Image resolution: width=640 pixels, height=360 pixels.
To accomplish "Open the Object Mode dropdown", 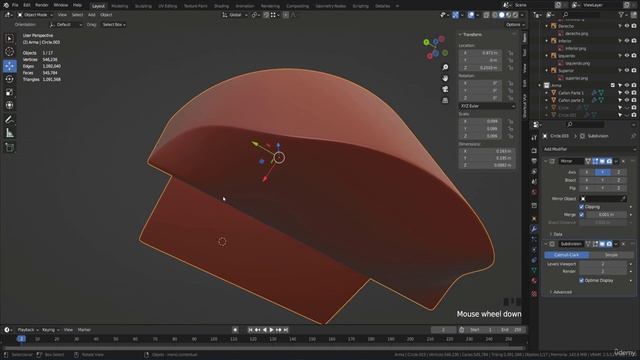I will tap(35, 15).
